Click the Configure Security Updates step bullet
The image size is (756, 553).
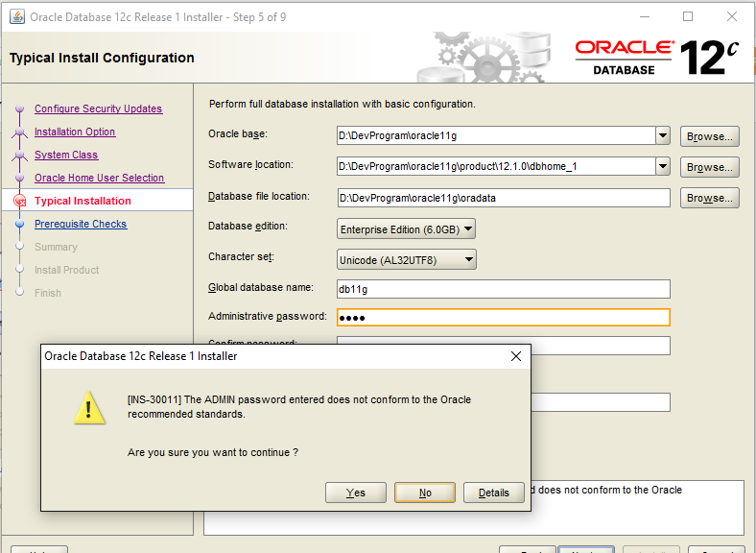click(x=20, y=108)
